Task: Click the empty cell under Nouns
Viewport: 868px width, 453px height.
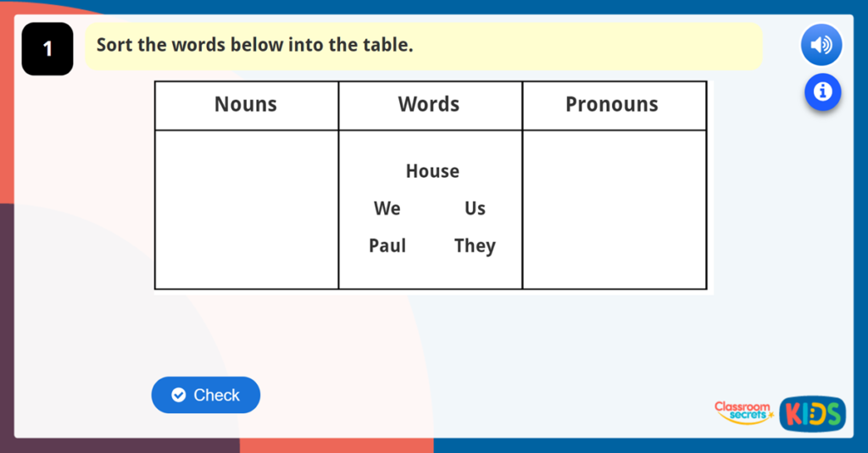Action: tap(246, 209)
